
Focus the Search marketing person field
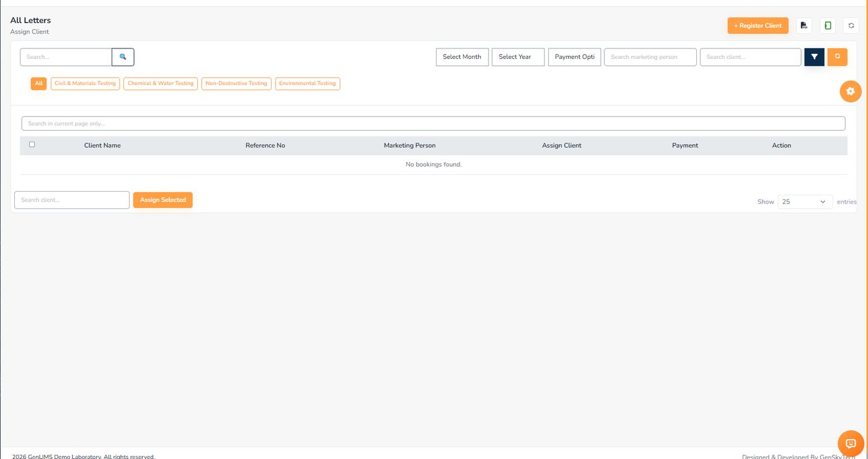click(x=650, y=57)
